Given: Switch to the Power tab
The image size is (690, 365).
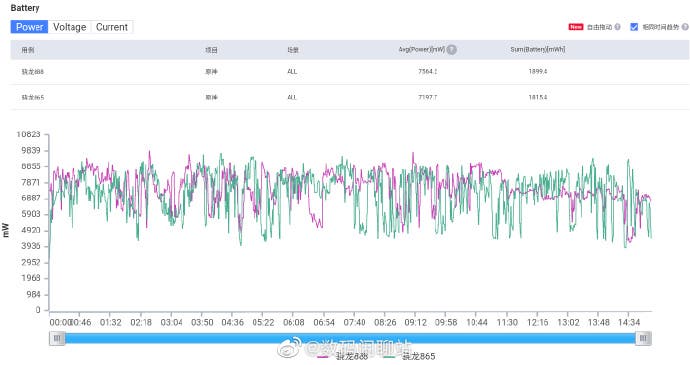Looking at the screenshot, I should (29, 27).
